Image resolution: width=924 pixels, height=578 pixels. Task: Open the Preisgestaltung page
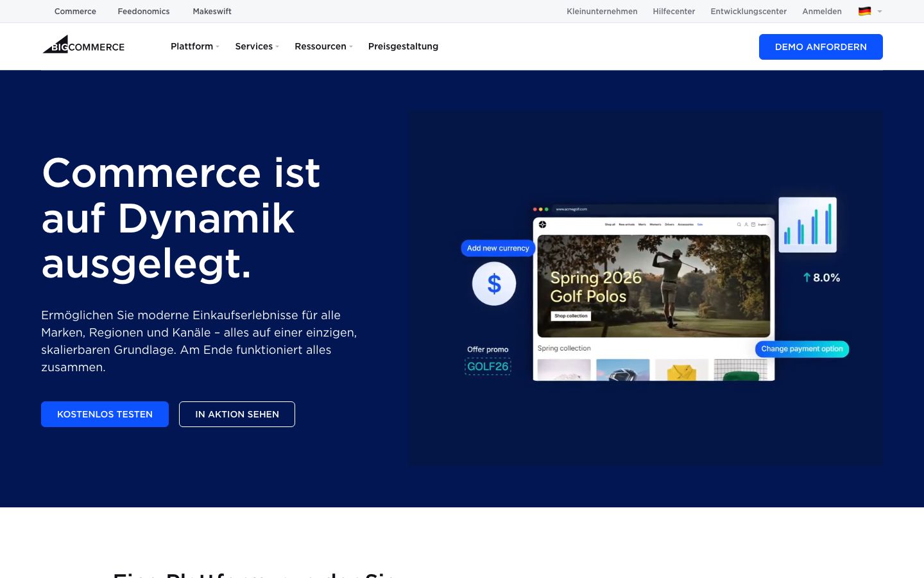pos(403,46)
